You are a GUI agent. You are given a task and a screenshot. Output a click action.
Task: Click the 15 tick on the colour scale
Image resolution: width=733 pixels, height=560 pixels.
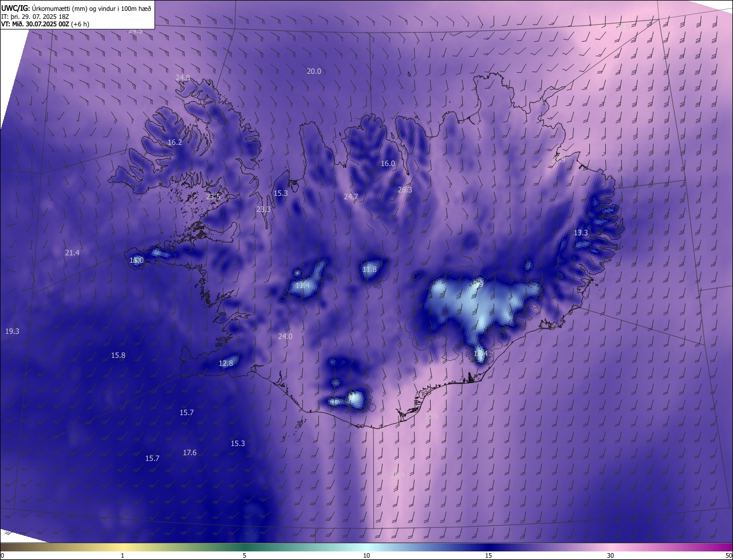pyautogui.click(x=488, y=556)
